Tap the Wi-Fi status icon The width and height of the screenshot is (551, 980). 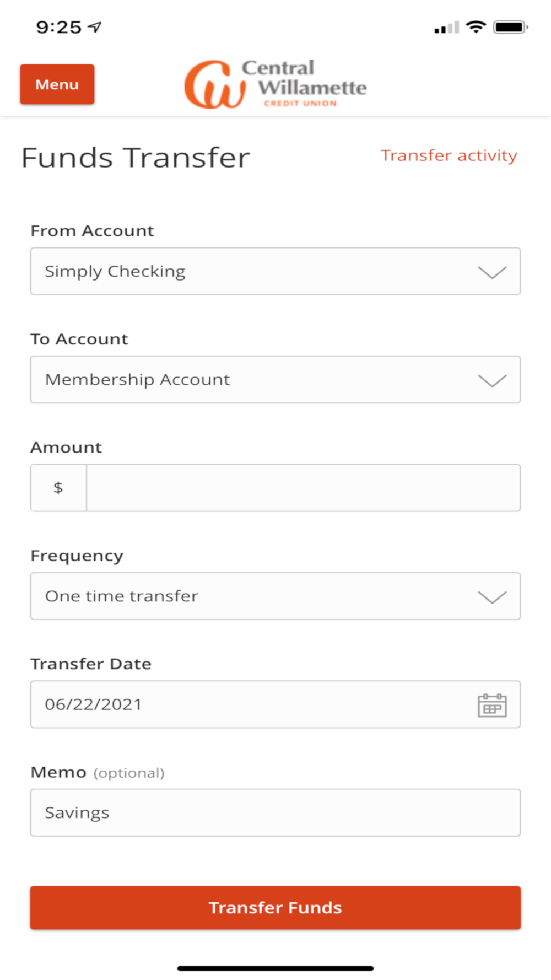coord(476,27)
